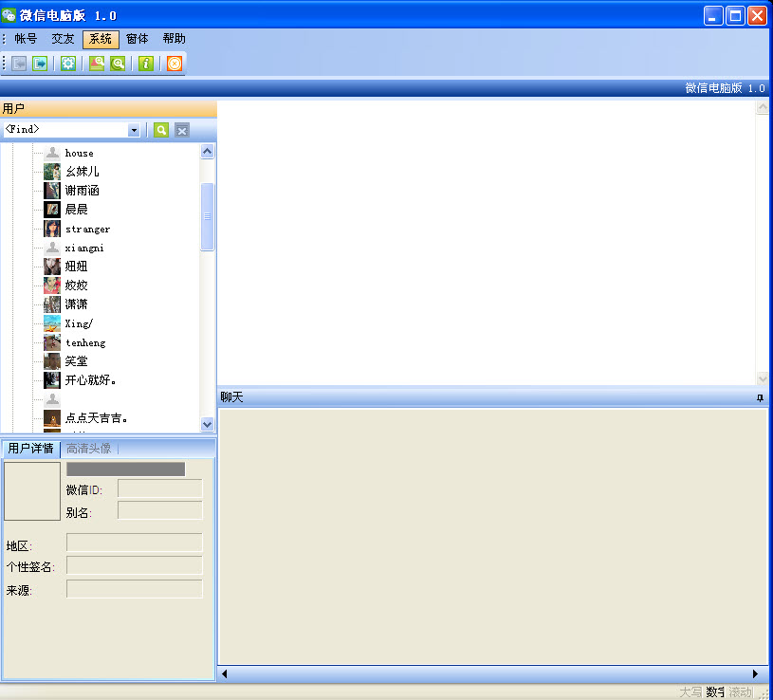Viewport: 773px width, 700px height.
Task: Click the avatar next to 妞妞
Action: coord(52,267)
